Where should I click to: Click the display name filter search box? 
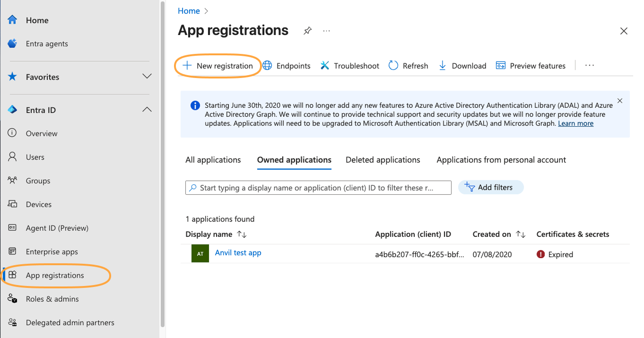click(318, 187)
